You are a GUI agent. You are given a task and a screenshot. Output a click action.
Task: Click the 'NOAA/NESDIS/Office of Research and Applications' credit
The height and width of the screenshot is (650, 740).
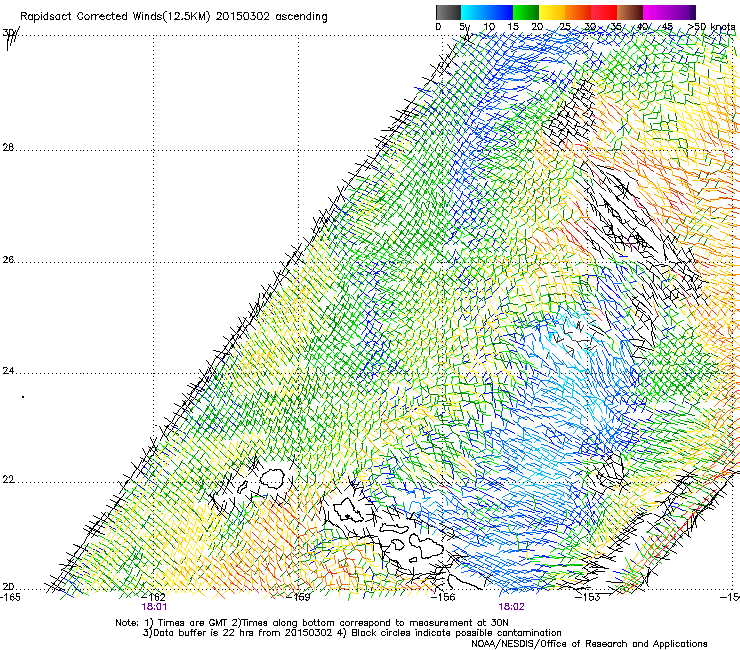click(x=589, y=644)
